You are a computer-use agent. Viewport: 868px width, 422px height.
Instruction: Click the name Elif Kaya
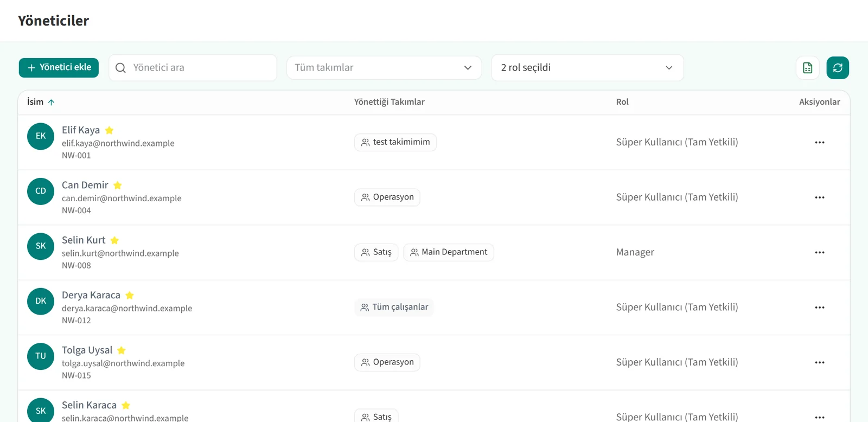[x=81, y=130]
